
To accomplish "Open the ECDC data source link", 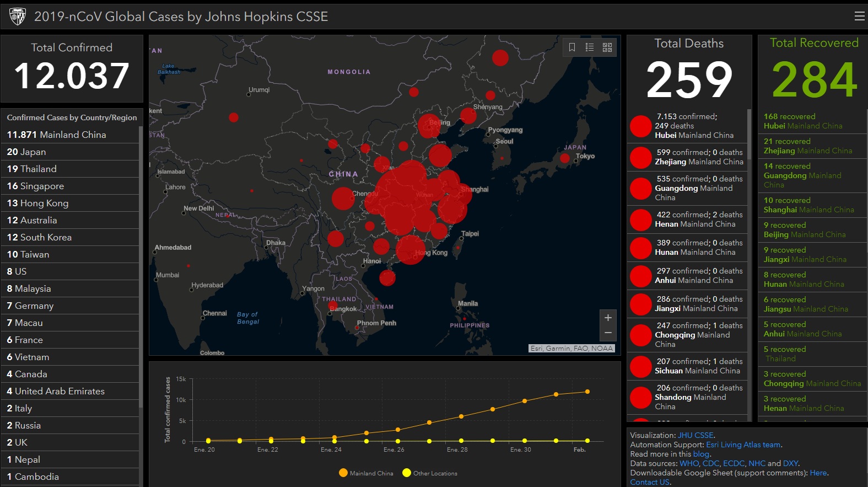I will point(733,463).
